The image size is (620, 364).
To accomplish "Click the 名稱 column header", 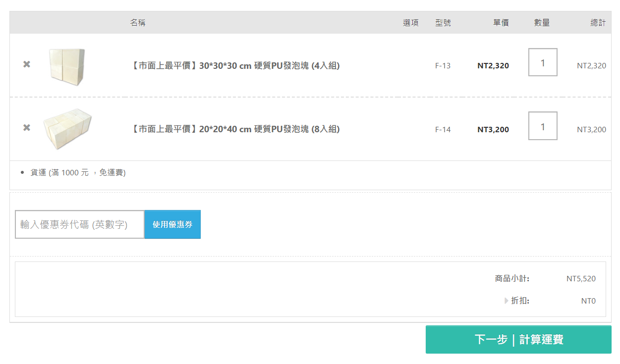I will (138, 23).
